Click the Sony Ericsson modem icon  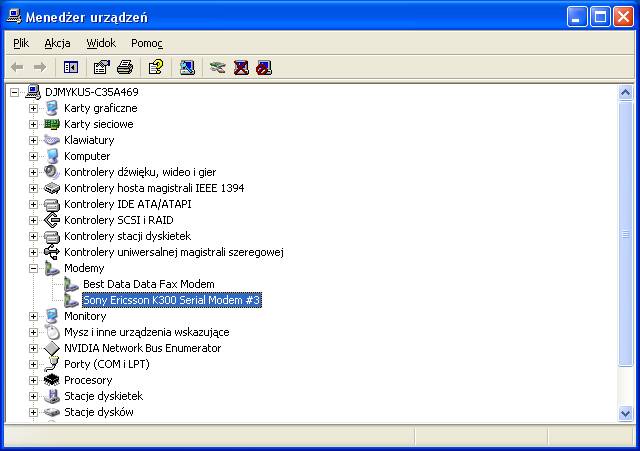(71, 300)
